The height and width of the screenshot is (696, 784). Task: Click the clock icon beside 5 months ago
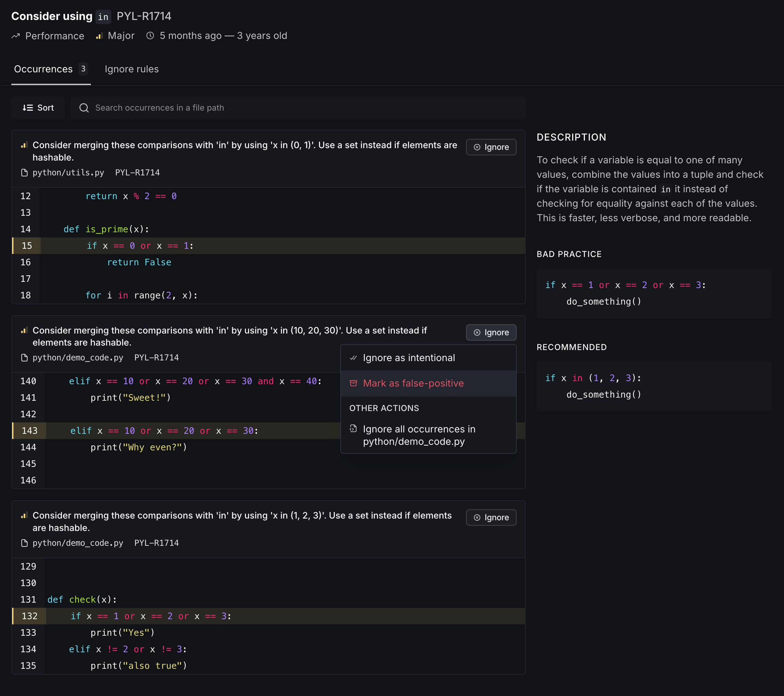coord(150,36)
